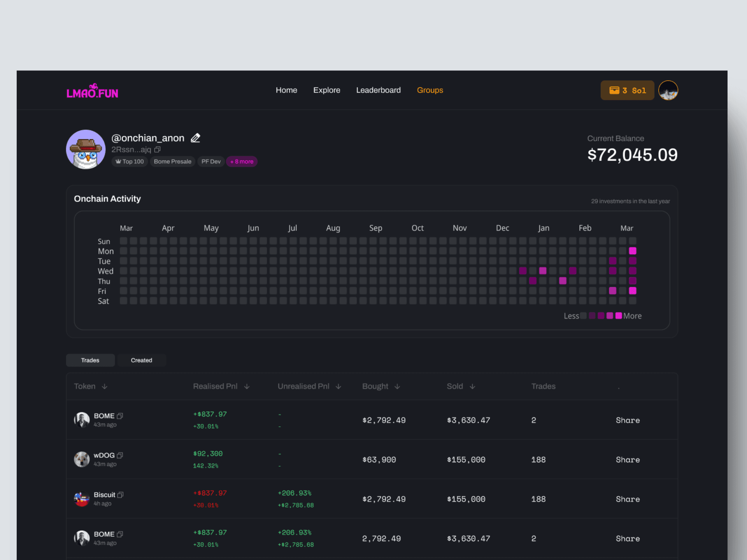The image size is (747, 560).
Task: Click the brightest Monday March activity square
Action: pos(633,251)
